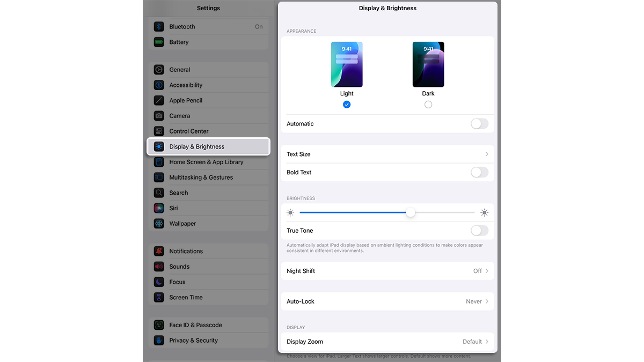Click the Battery icon in sidebar
Viewport: 644px width, 362px height.
(159, 42)
